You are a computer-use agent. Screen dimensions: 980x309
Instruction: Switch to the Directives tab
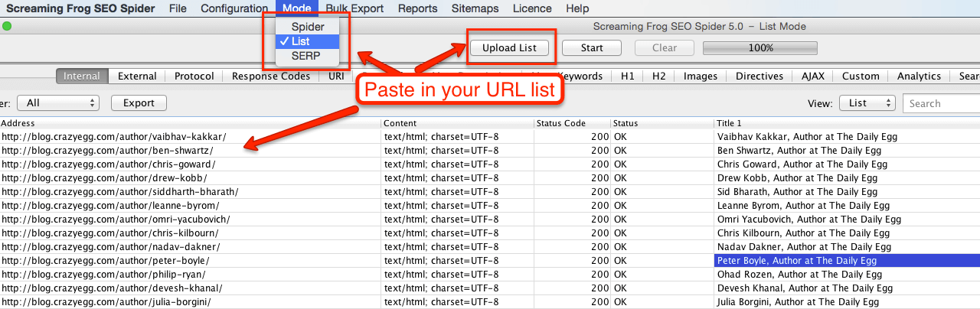coord(759,76)
